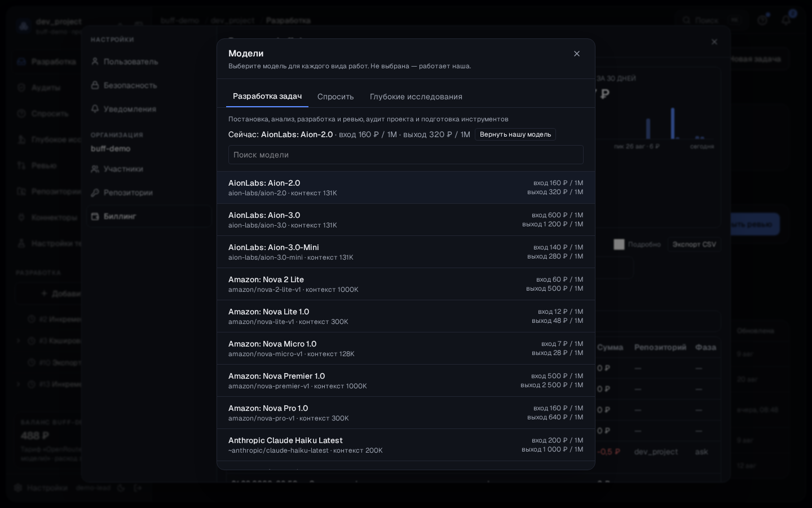Open Участники in the organization settings
Viewport: 812px width, 508px height.
pyautogui.click(x=149, y=169)
